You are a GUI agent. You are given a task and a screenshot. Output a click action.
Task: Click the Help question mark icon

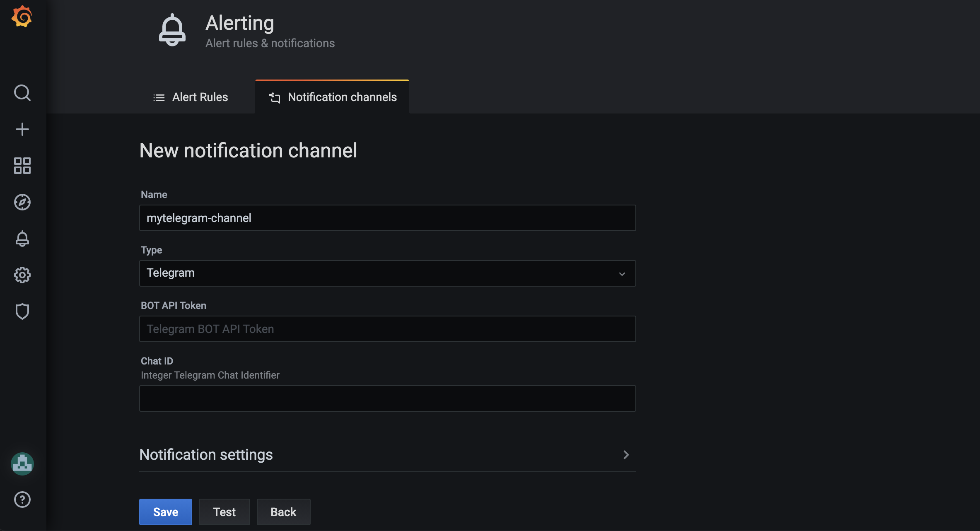point(22,500)
